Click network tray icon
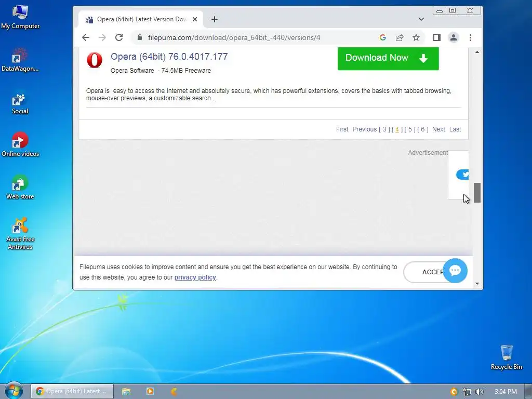Viewport: 532px width, 399px height. [467, 392]
